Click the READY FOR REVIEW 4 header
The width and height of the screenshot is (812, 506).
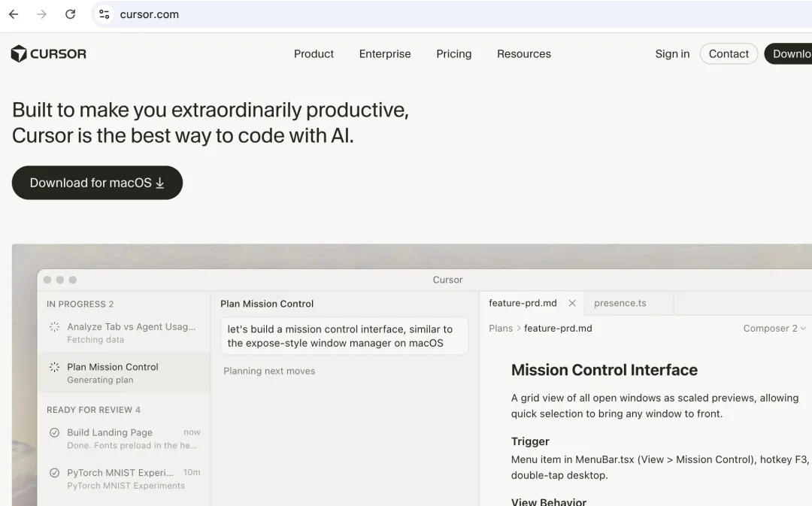tap(94, 410)
